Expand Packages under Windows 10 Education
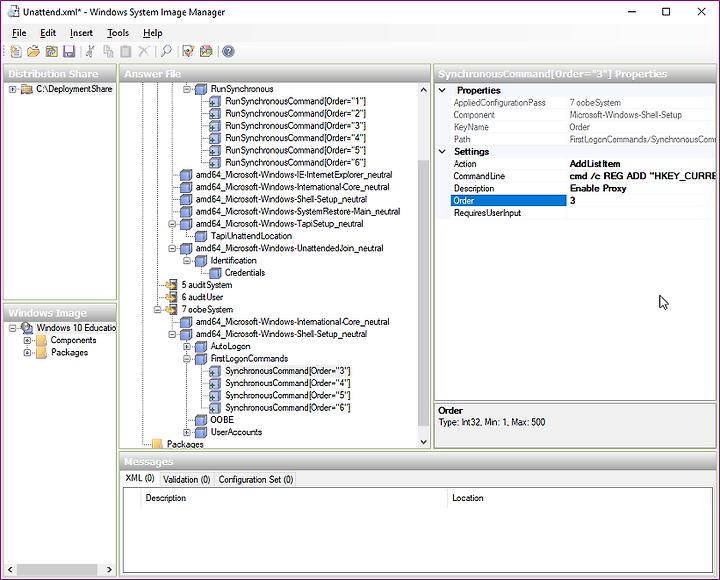The height and width of the screenshot is (580, 720). [x=27, y=353]
